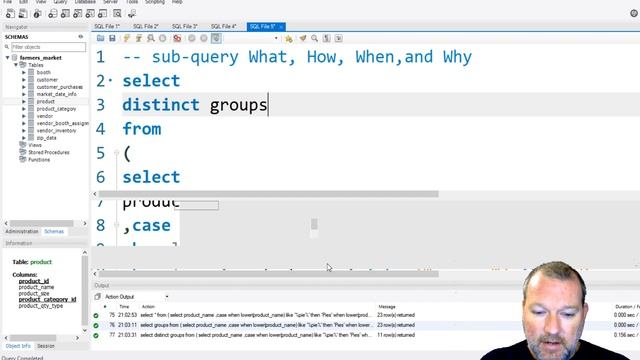Viewport: 640px width, 360px height.
Task: Select the zip_data table
Action: 47,138
